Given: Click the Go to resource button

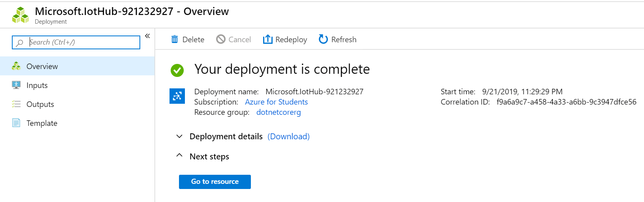Looking at the screenshot, I should (215, 182).
